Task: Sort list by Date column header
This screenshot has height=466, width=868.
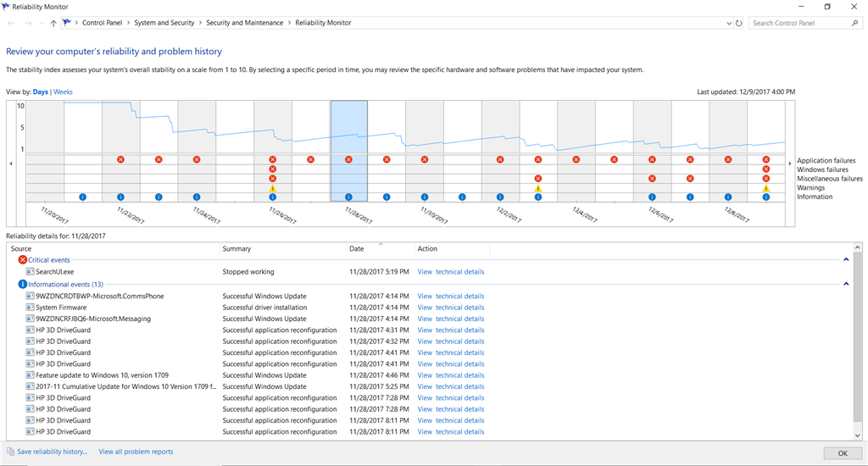Action: (x=381, y=248)
